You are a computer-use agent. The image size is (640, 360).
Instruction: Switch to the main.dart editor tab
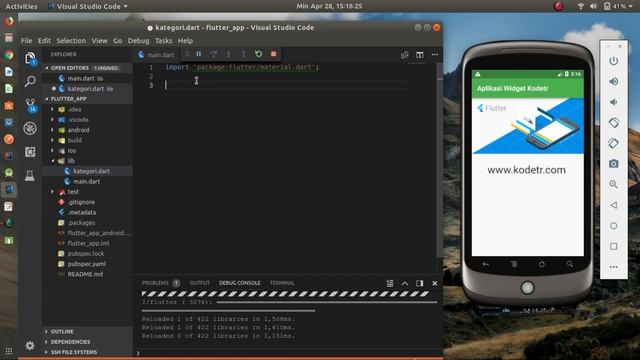[x=156, y=55]
